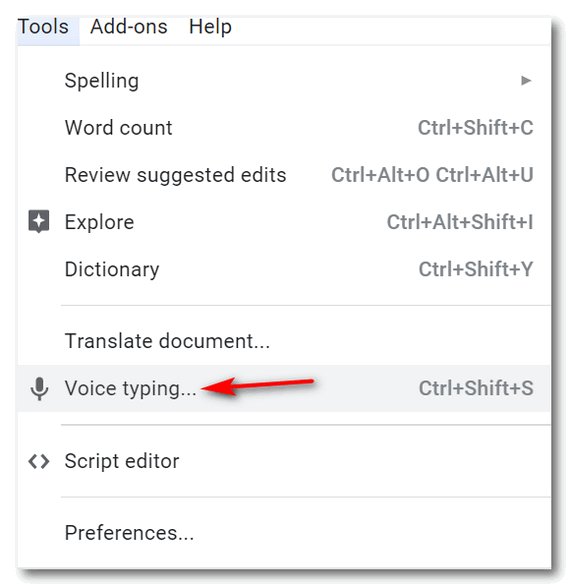The image size is (570, 588).
Task: Click the Ctrl+Alt+Shift+I shortcut label
Action: click(x=460, y=222)
